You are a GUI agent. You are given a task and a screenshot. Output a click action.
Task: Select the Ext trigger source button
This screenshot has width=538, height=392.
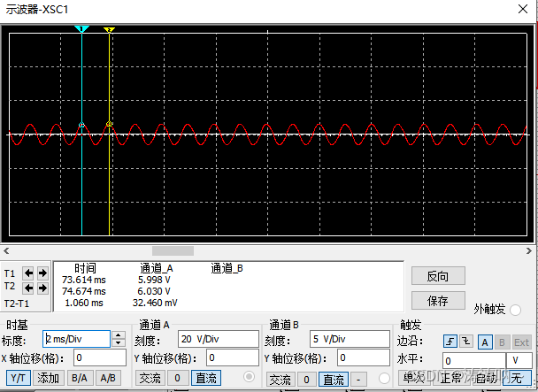(521, 342)
